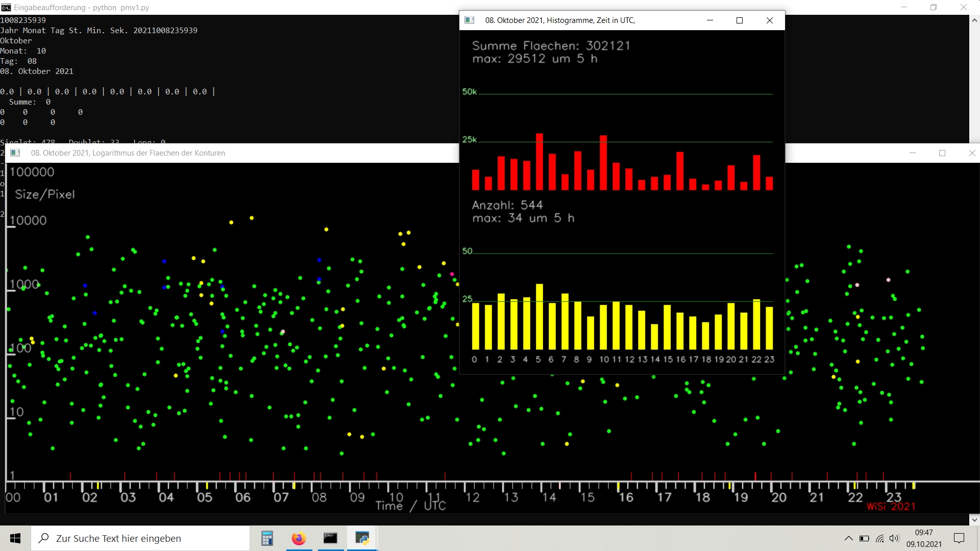
Task: Click the 'Summe: 0' console line
Action: [30, 102]
